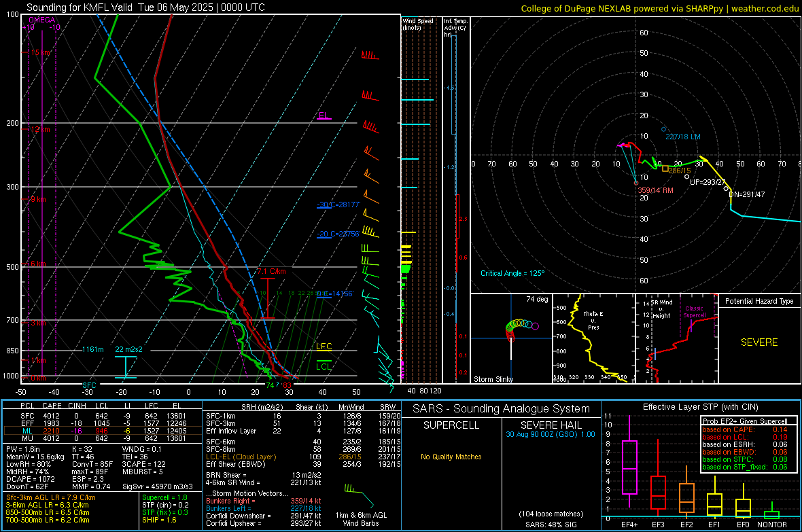
Task: Click the Classic Supercell annotation
Action: 695,312
